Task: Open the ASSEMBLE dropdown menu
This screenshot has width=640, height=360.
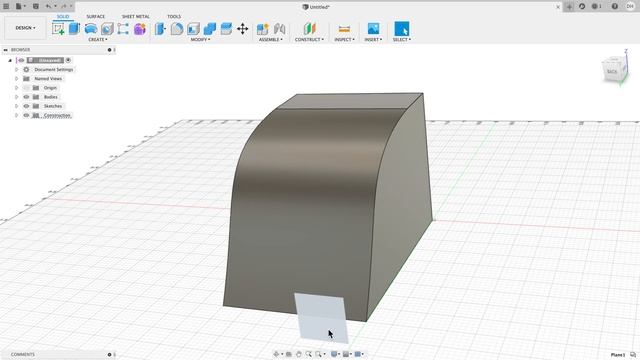Action: tap(271, 40)
